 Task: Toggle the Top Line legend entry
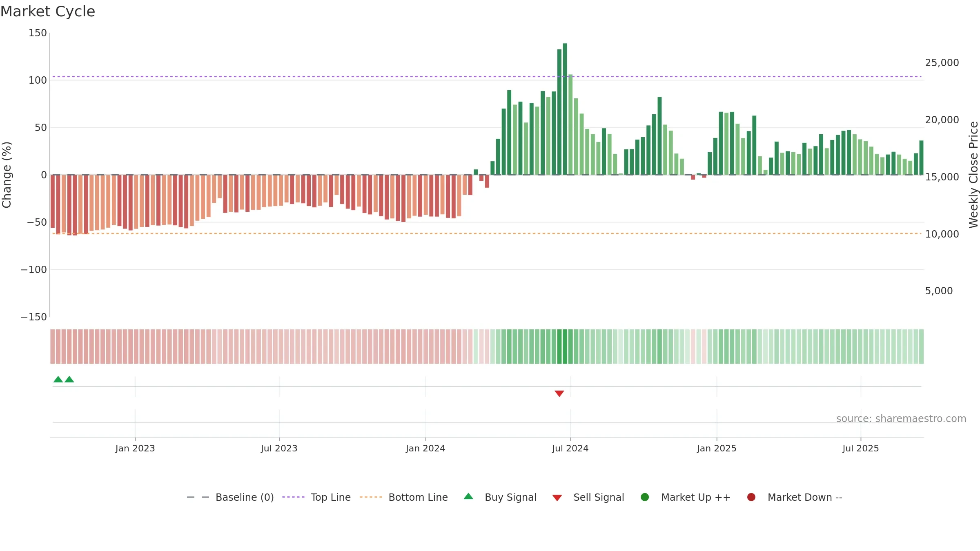click(x=316, y=497)
